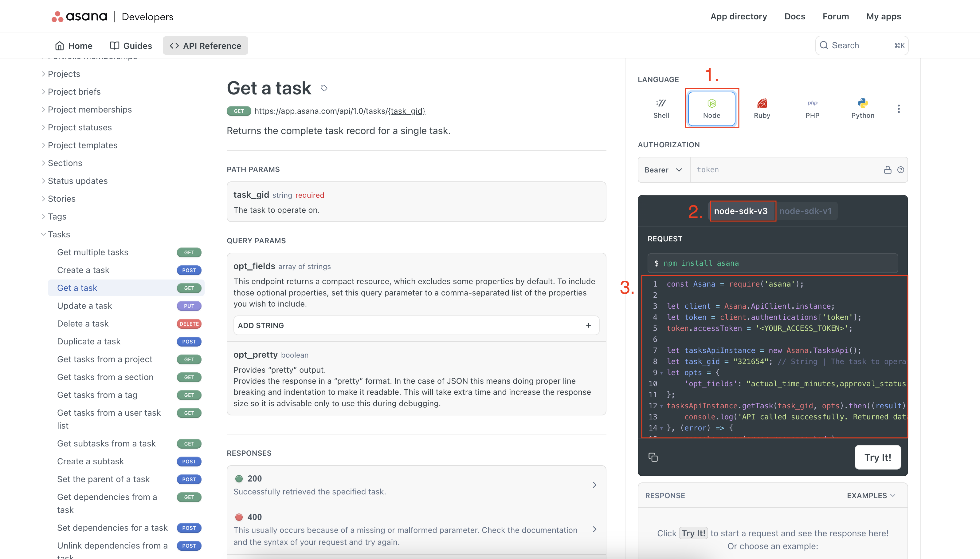Viewport: 980px width, 559px height.
Task: Click the search magnifier icon
Action: tap(824, 45)
